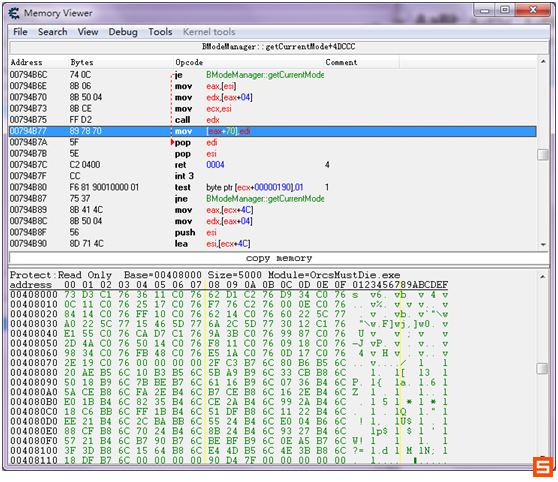Select the row at address 00794B6C
This screenshot has height=482, width=558.
[x=273, y=75]
